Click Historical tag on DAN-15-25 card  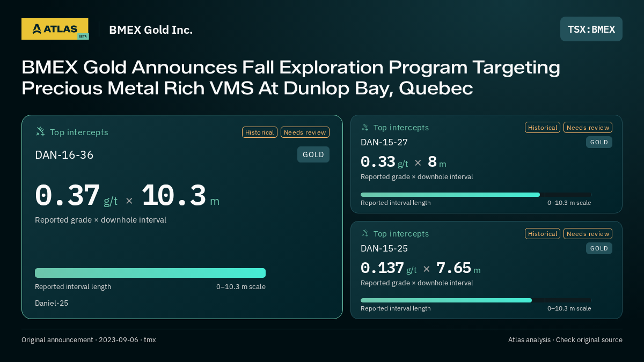click(x=543, y=234)
